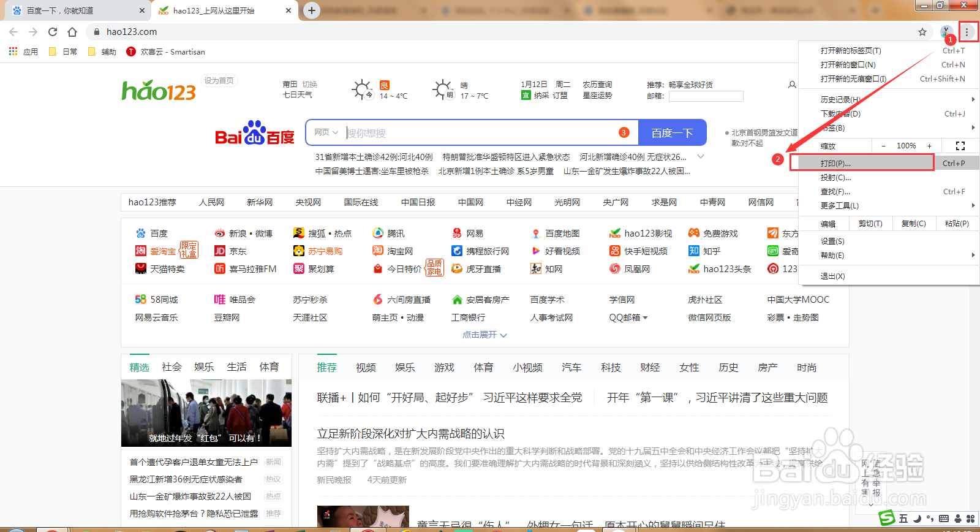
Task: Open the 应用 apps shortcut in bookmarks bar
Action: [x=23, y=51]
